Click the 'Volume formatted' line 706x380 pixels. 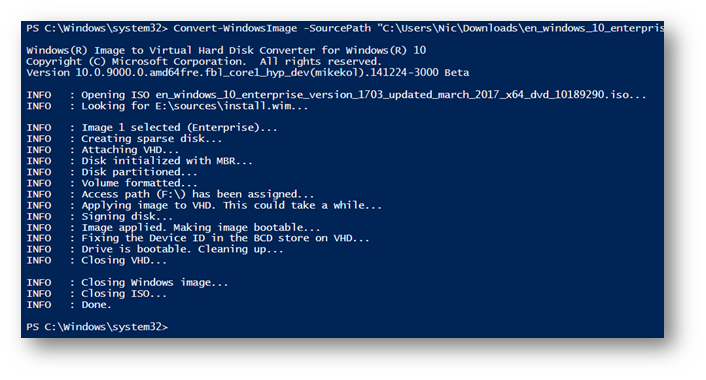112,183
